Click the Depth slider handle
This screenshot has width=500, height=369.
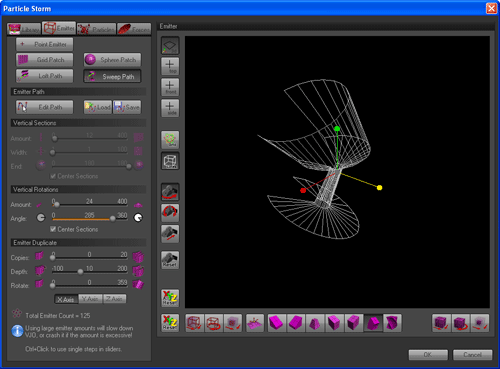(x=80, y=272)
